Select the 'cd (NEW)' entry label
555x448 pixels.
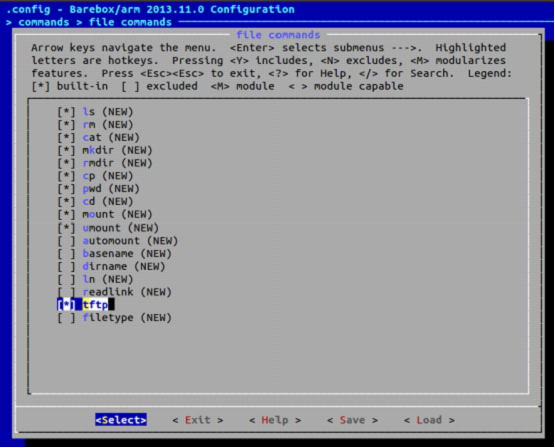(108, 201)
